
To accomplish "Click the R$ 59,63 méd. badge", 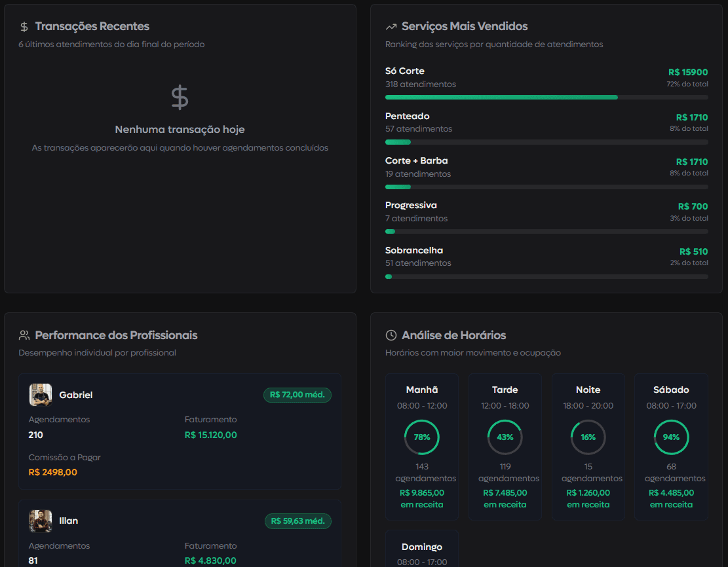I will click(x=297, y=521).
